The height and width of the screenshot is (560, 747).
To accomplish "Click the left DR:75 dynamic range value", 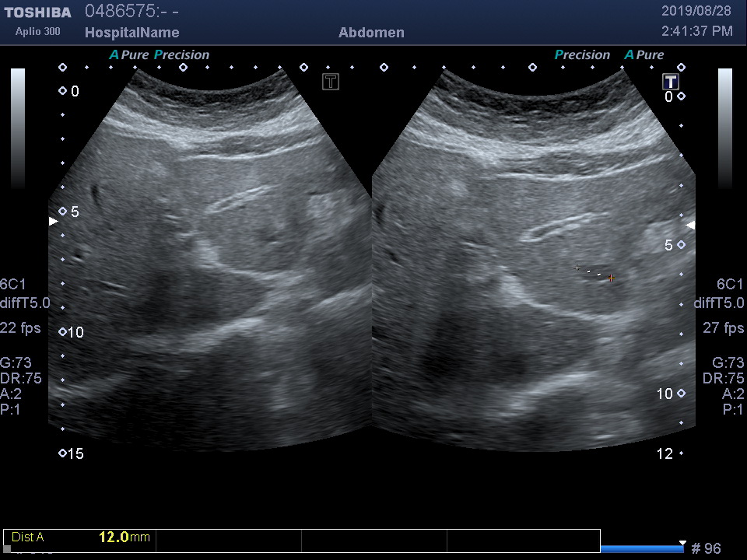I will (22, 378).
